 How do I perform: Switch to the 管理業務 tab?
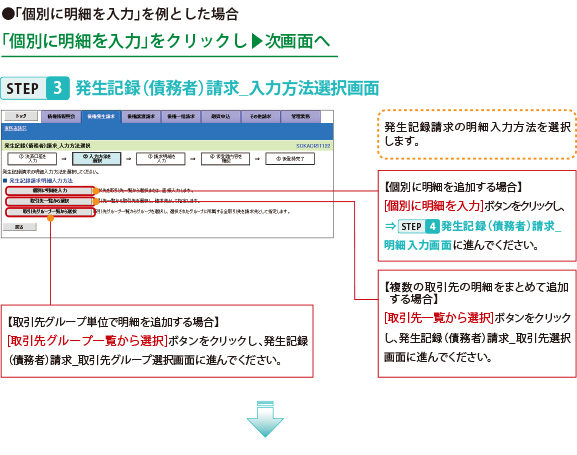[x=301, y=117]
